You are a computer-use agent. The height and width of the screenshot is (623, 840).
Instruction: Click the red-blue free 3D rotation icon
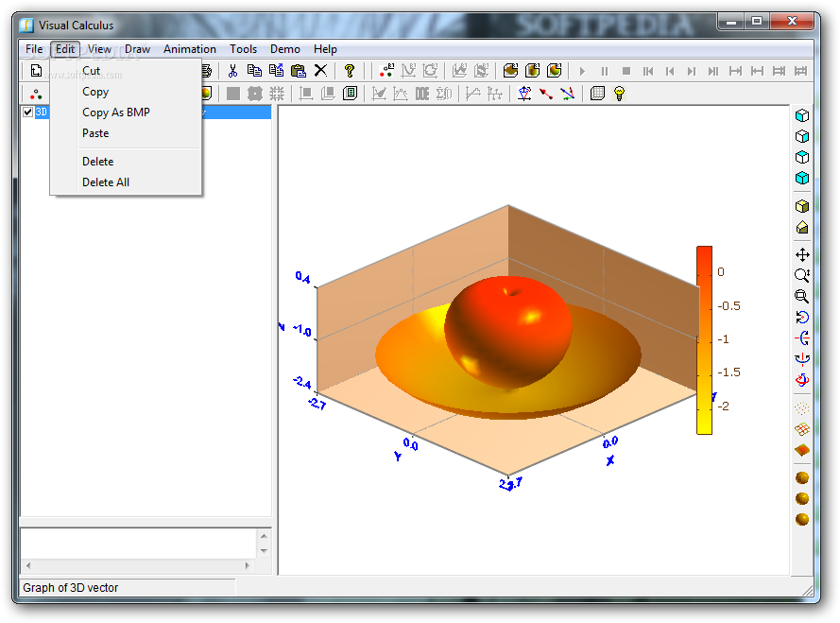pyautogui.click(x=802, y=380)
